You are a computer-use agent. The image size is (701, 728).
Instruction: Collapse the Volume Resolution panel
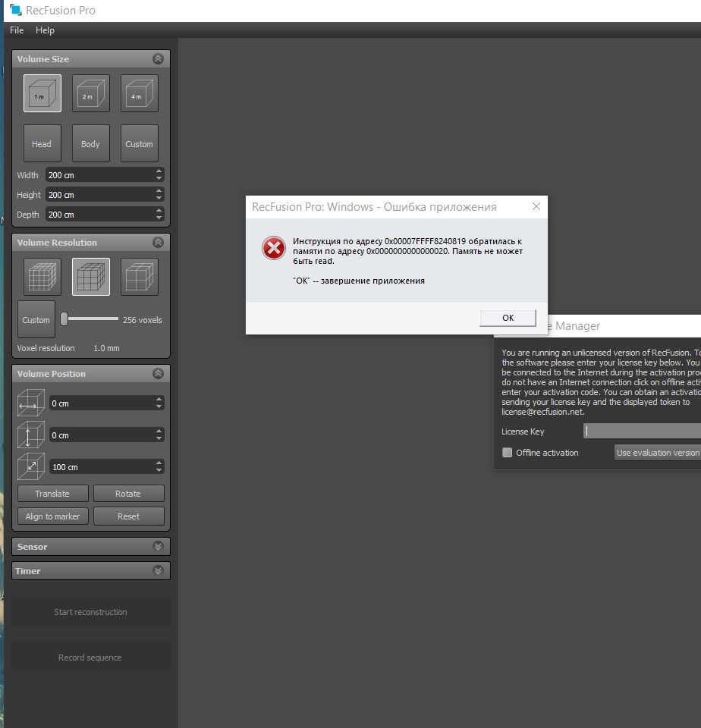(158, 243)
